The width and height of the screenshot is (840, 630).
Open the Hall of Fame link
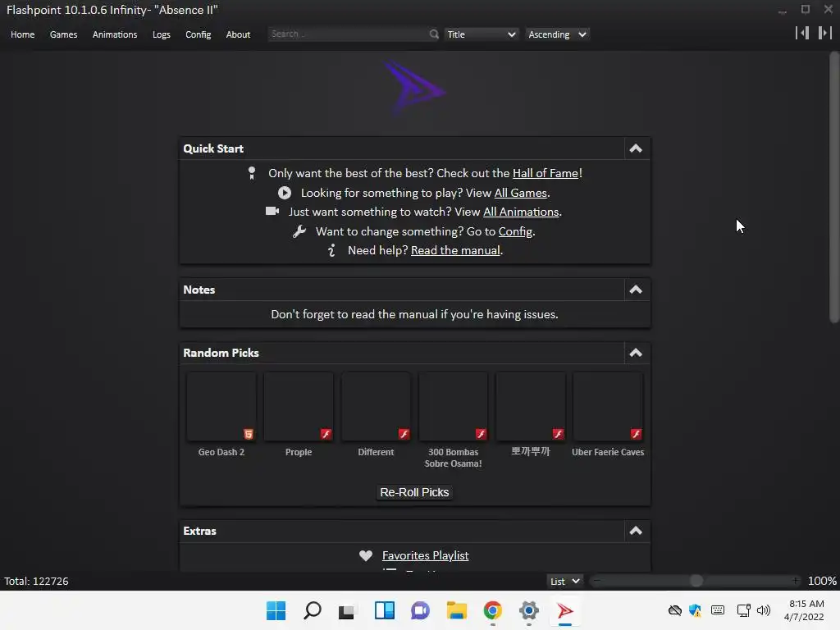pyautogui.click(x=546, y=173)
